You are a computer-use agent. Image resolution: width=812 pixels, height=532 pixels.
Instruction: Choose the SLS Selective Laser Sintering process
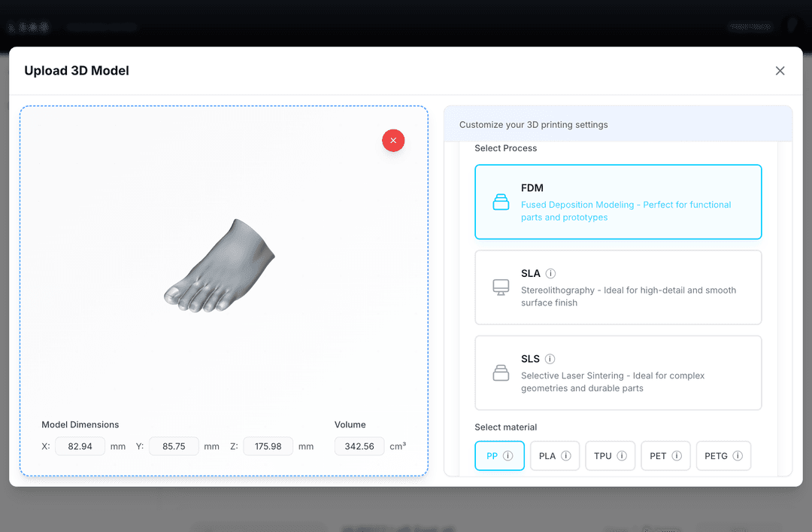(618, 373)
